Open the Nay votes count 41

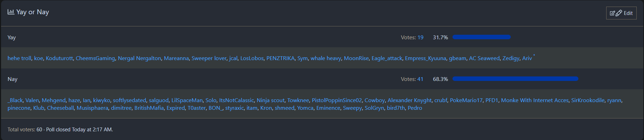[x=420, y=79]
